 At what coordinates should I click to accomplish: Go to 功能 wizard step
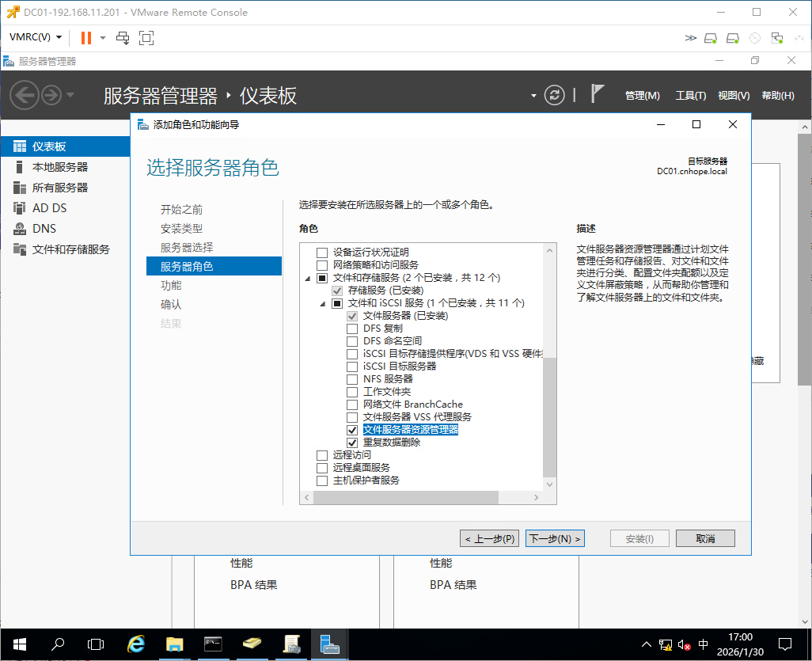(x=171, y=286)
